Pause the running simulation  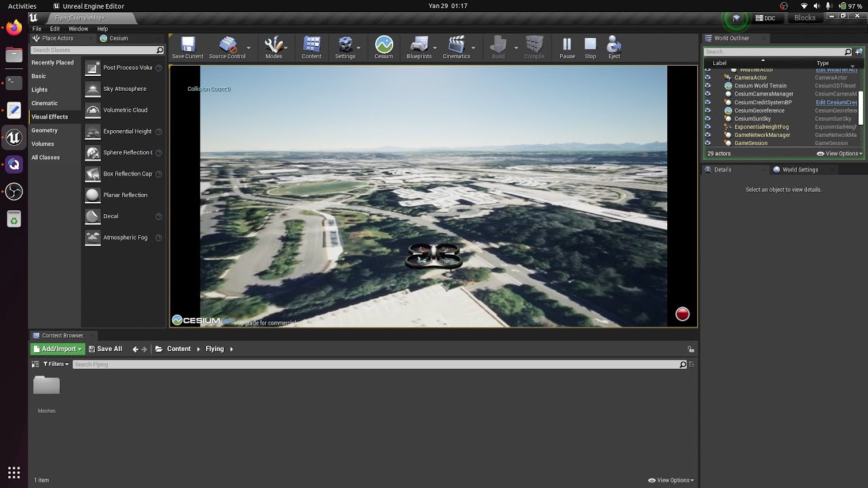tap(567, 47)
